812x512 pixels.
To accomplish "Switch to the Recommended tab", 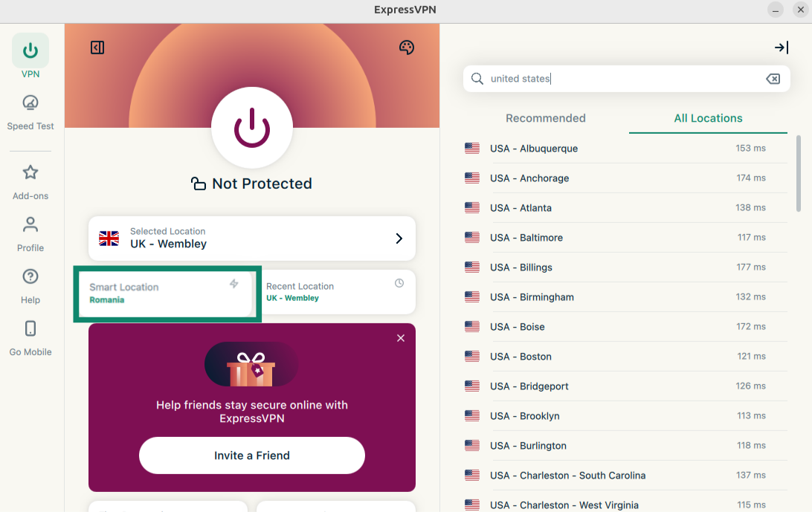I will [545, 118].
